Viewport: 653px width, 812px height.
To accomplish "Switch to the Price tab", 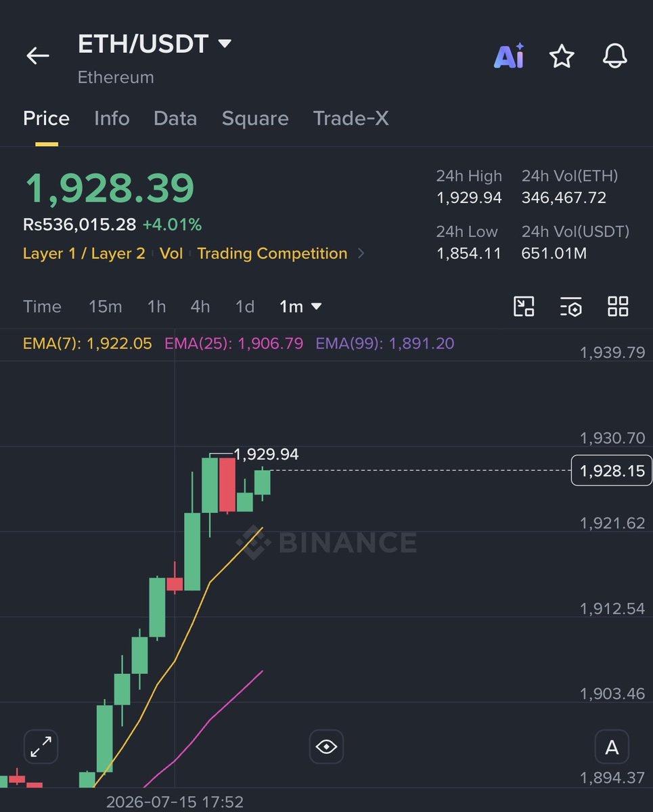I will click(47, 118).
